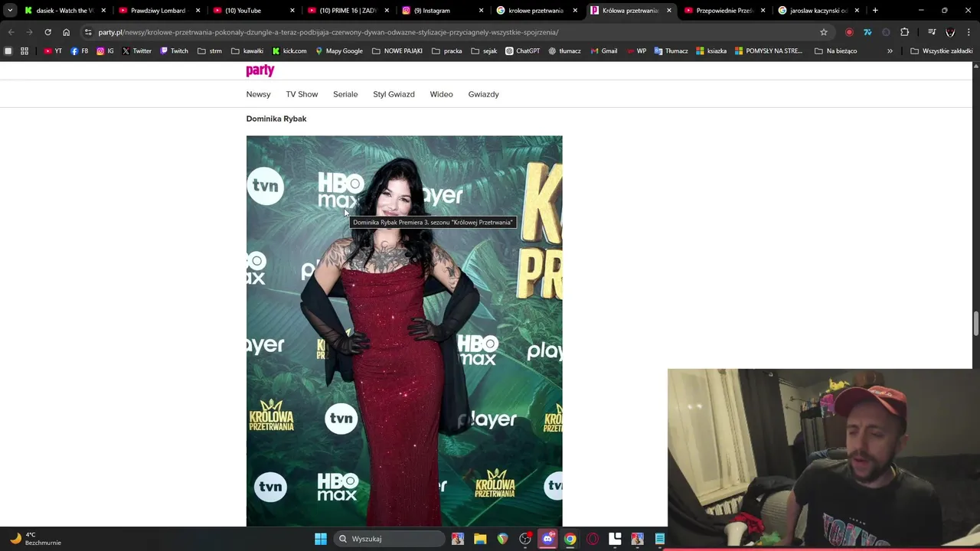Bookmark this page with the star icon
This screenshot has width=980, height=551.
(824, 32)
